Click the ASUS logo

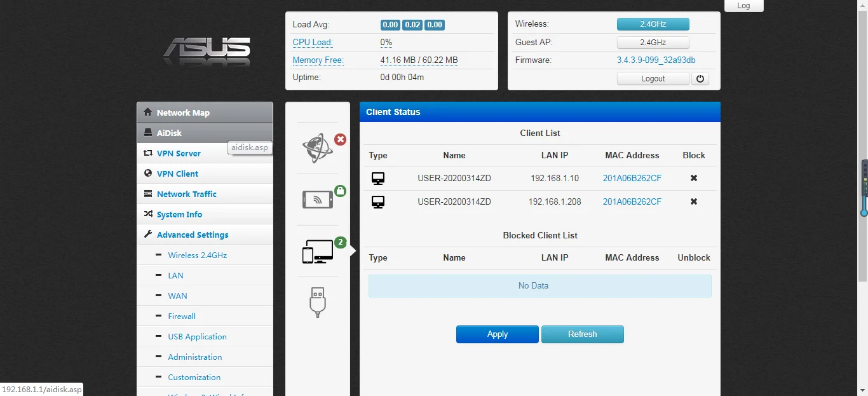click(x=207, y=52)
